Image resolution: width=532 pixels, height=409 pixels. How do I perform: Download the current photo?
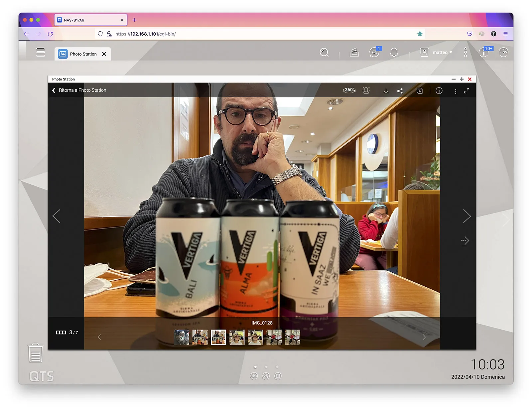pos(386,91)
